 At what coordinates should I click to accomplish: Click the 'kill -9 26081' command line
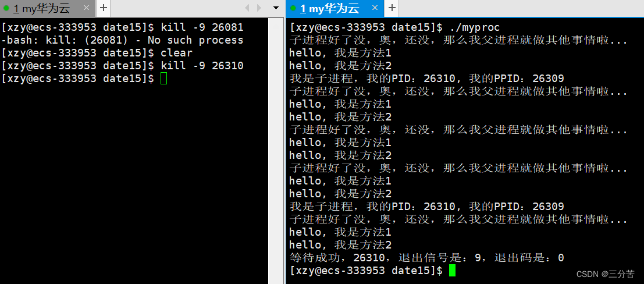point(122,27)
